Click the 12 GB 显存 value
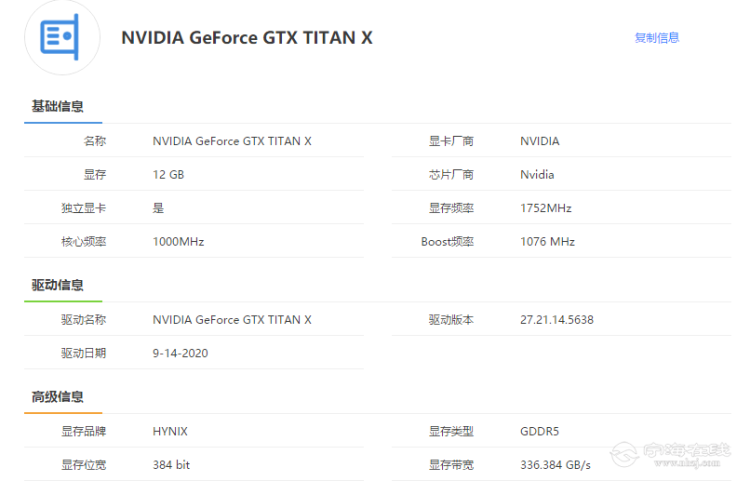Image resolution: width=750 pixels, height=481 pixels. point(168,175)
